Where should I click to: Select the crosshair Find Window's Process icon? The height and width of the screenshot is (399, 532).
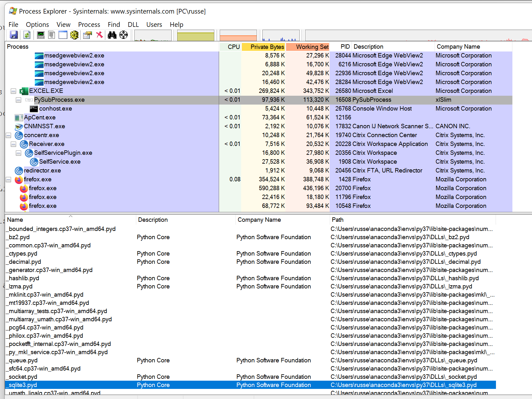click(x=124, y=35)
